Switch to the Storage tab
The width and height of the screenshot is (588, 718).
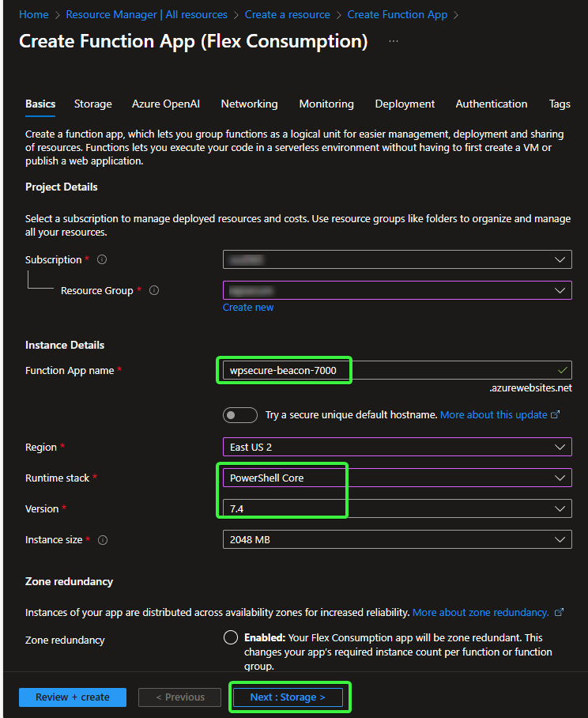[x=93, y=104]
